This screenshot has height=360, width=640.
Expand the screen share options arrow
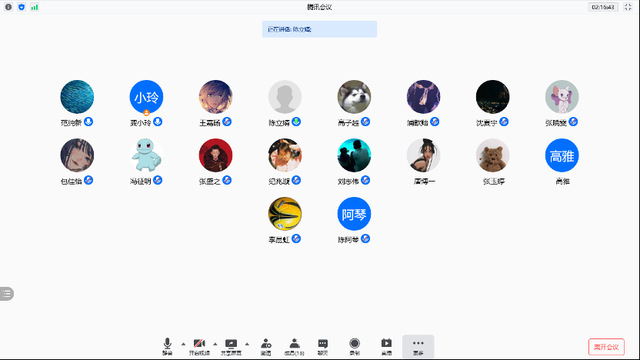click(247, 344)
